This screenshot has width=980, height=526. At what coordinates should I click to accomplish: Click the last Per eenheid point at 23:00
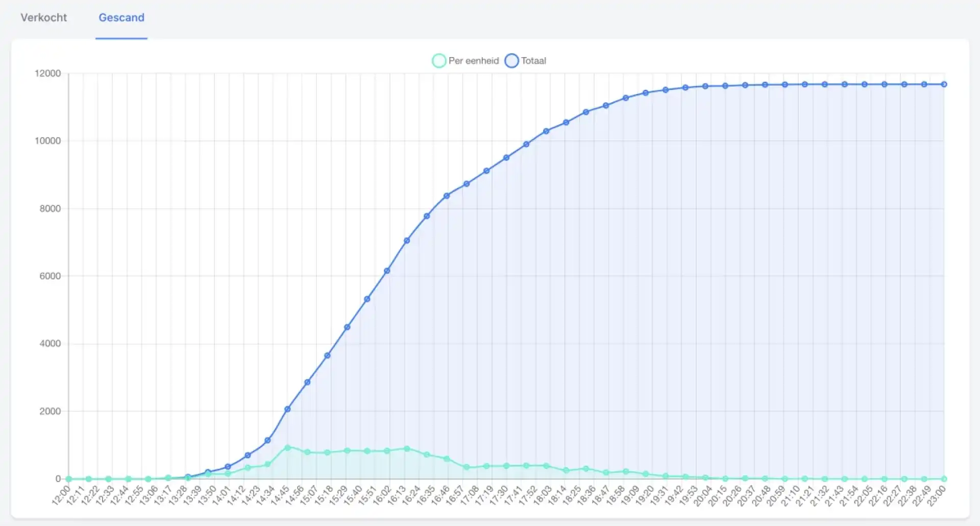point(944,479)
